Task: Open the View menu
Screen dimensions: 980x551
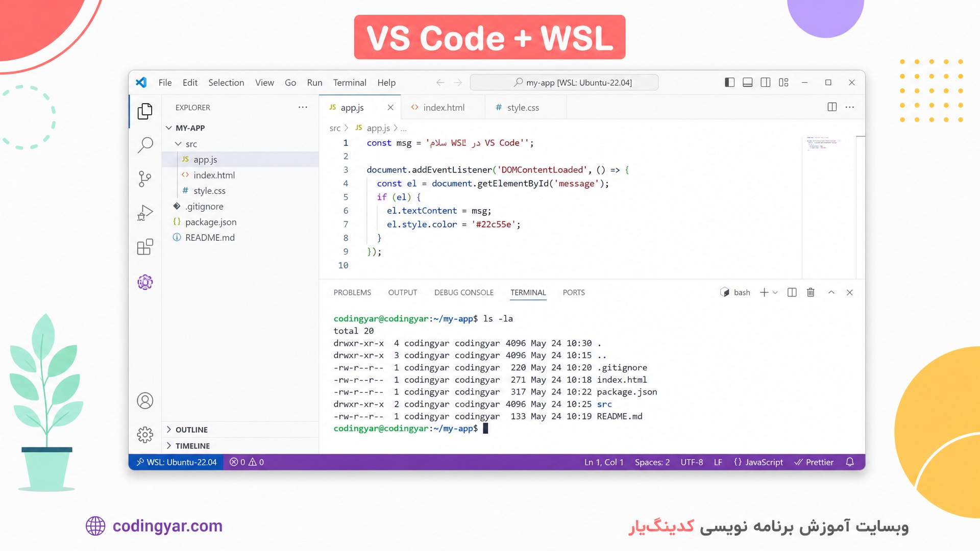Action: coord(264,83)
